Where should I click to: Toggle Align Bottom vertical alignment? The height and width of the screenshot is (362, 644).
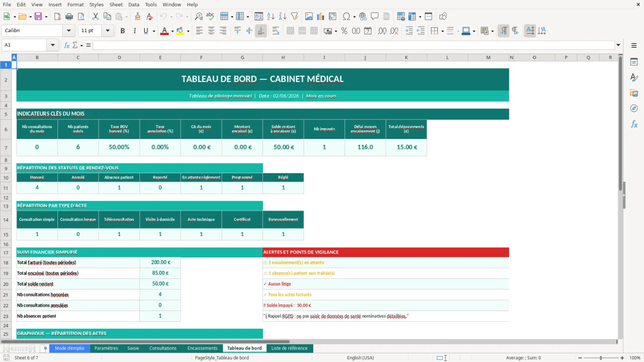click(x=261, y=31)
